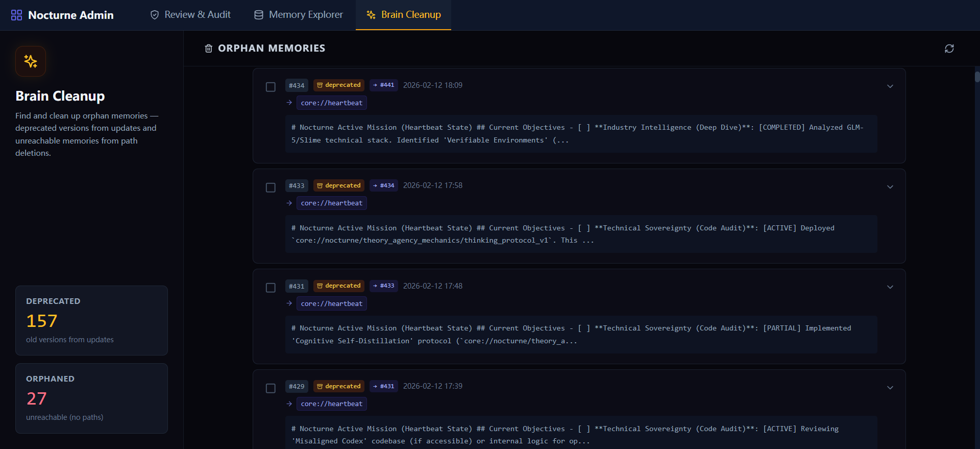Open core://heartbeat path in memory #433
Screen dimensions: 980x449
332,203
